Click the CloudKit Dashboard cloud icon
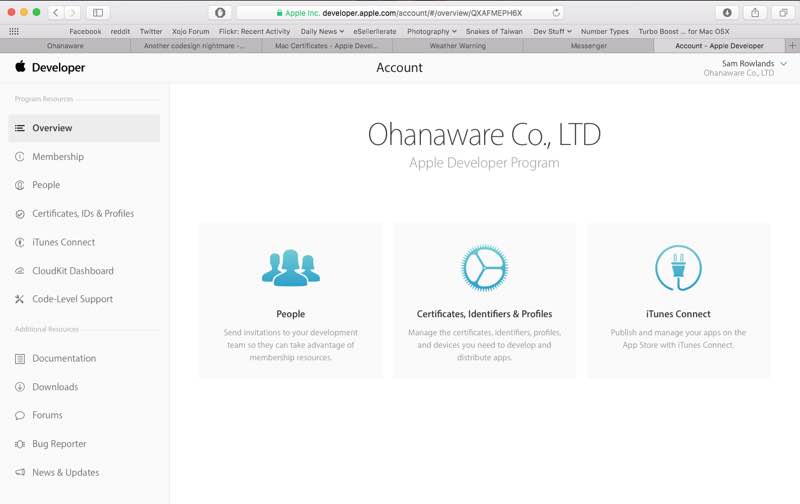800x504 pixels. pos(19,271)
